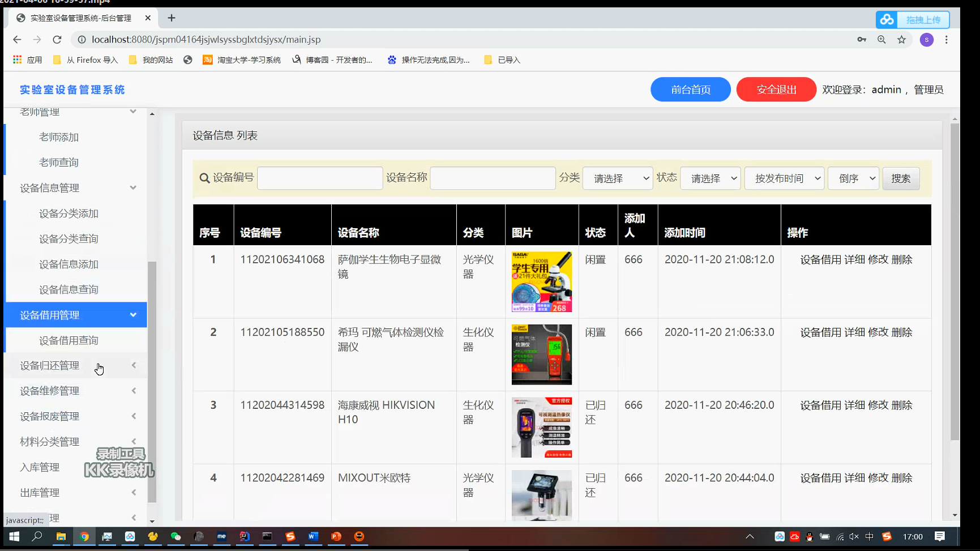Expand the 设备归还管理 menu section
This screenshot has width=980, height=551.
76,366
